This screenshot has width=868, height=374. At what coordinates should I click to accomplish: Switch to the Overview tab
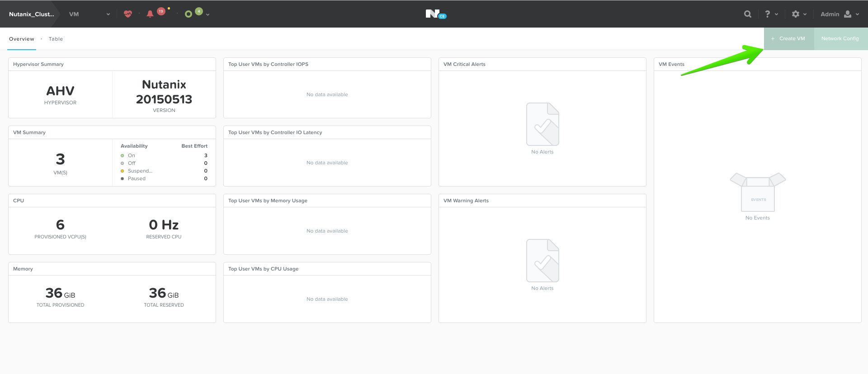(22, 39)
